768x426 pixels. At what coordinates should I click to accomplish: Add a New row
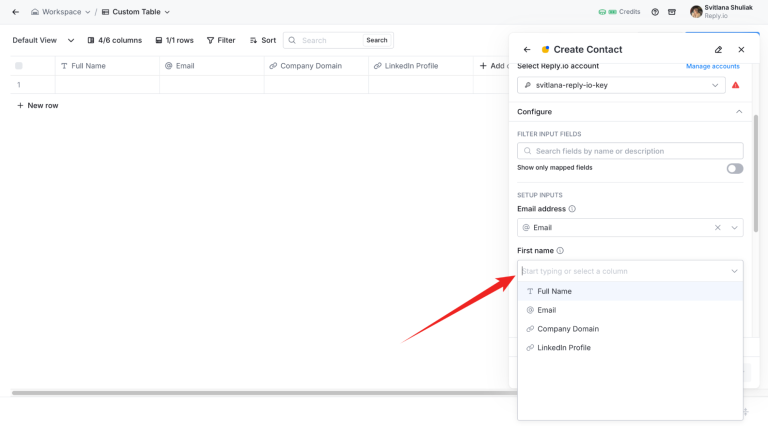coord(38,105)
